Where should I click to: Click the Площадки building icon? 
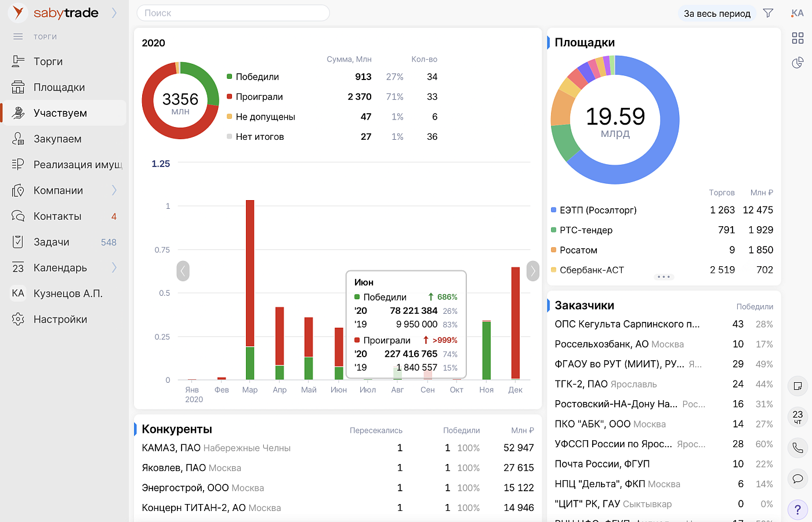tap(19, 88)
